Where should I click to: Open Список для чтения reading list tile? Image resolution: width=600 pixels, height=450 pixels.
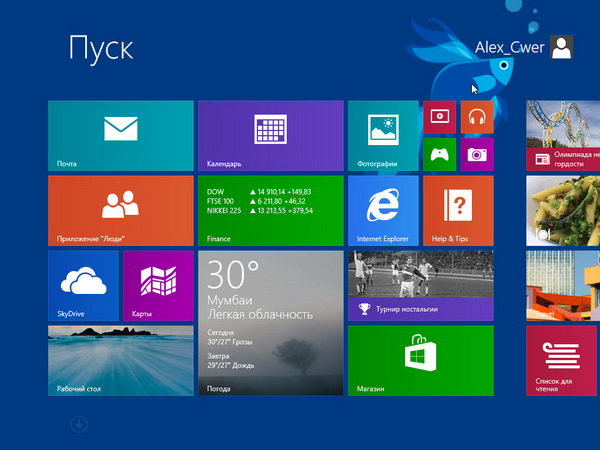click(x=562, y=360)
